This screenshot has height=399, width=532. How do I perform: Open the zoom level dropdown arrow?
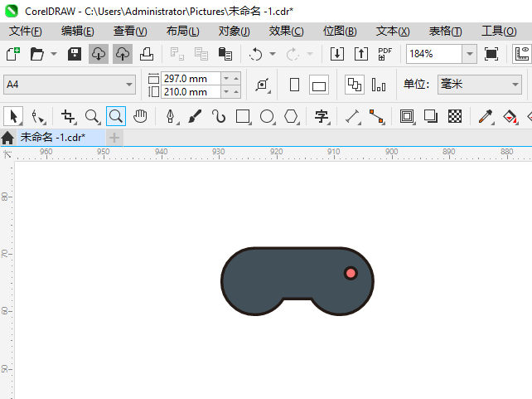(x=470, y=54)
